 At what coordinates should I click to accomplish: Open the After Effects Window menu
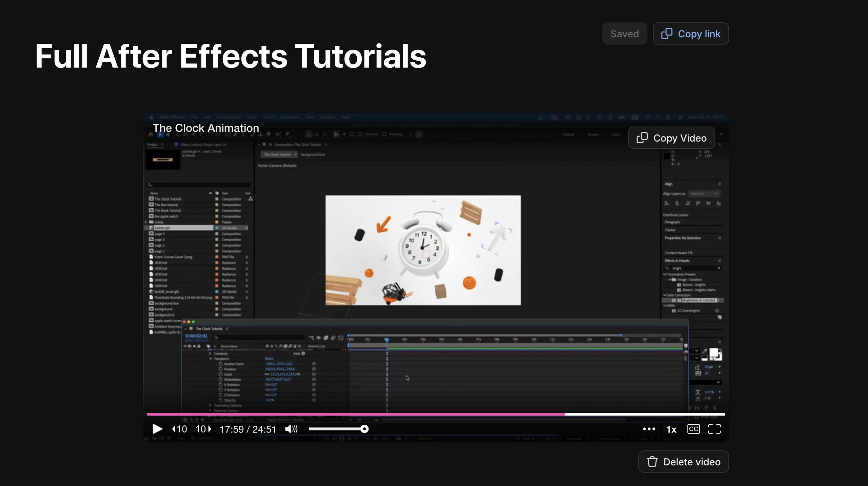328,117
